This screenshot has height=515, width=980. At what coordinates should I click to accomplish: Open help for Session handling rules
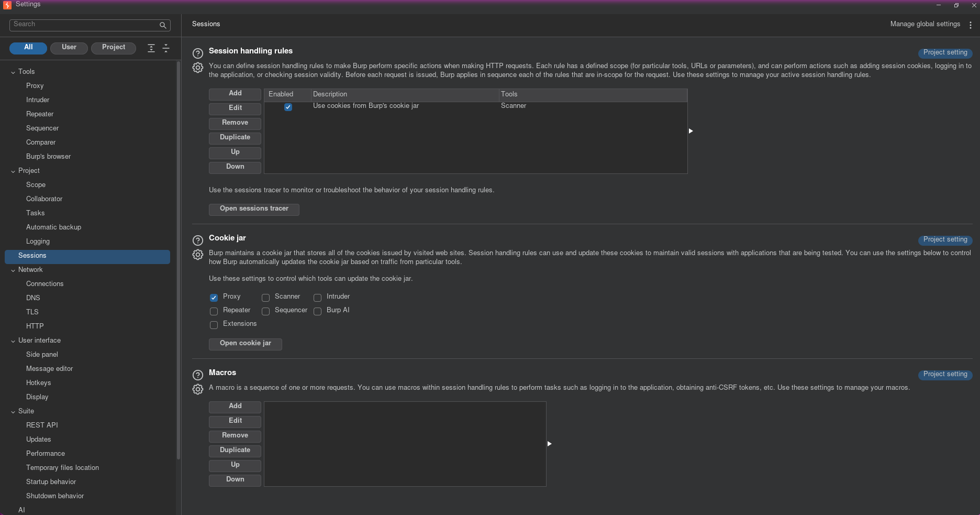pos(197,53)
